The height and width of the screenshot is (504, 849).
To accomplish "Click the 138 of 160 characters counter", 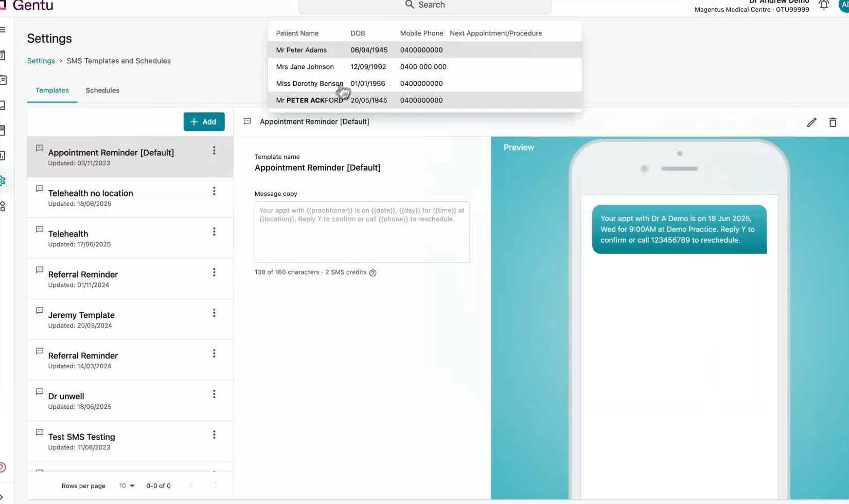I will 287,273.
